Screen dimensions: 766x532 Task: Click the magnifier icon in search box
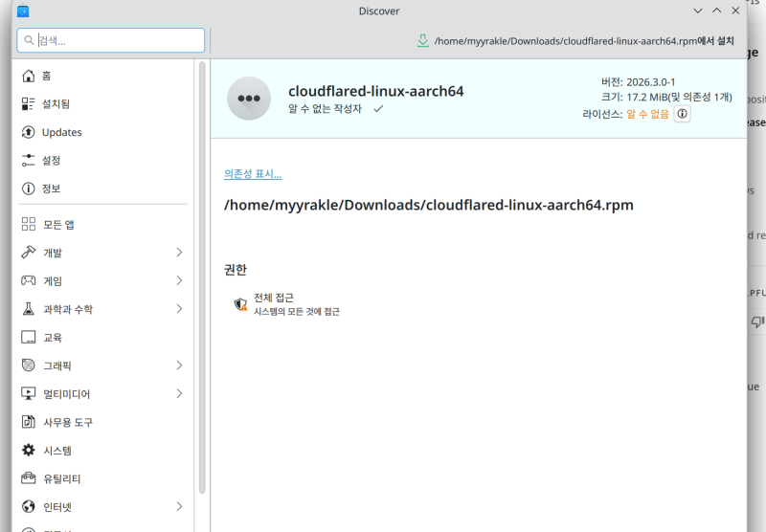click(30, 40)
